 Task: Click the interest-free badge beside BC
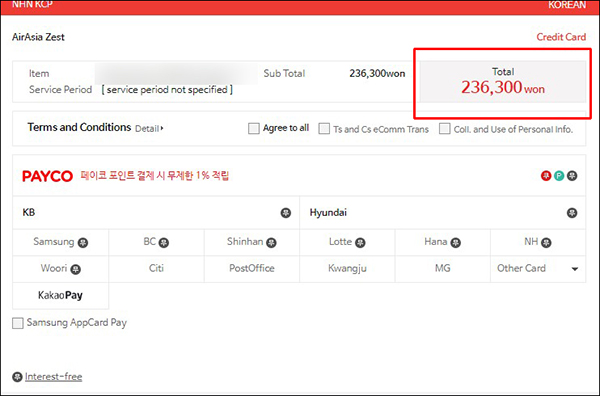click(164, 243)
